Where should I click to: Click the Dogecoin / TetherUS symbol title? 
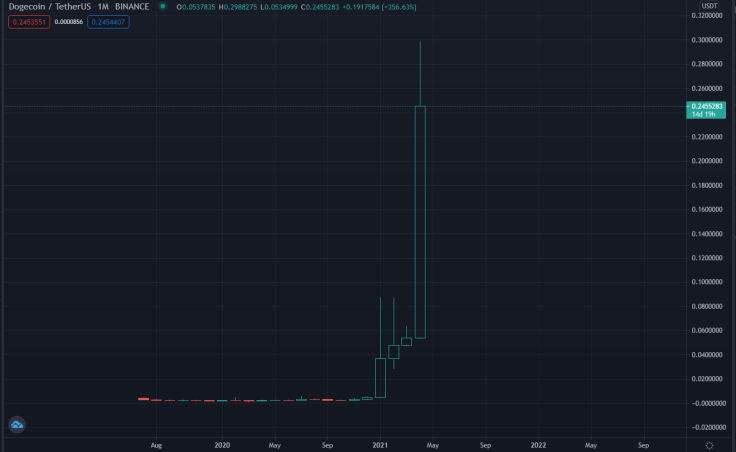50,7
